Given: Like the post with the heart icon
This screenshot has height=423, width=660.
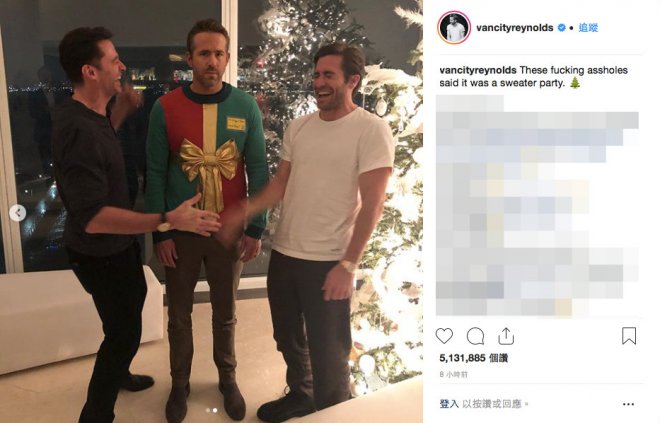Looking at the screenshot, I should [444, 336].
